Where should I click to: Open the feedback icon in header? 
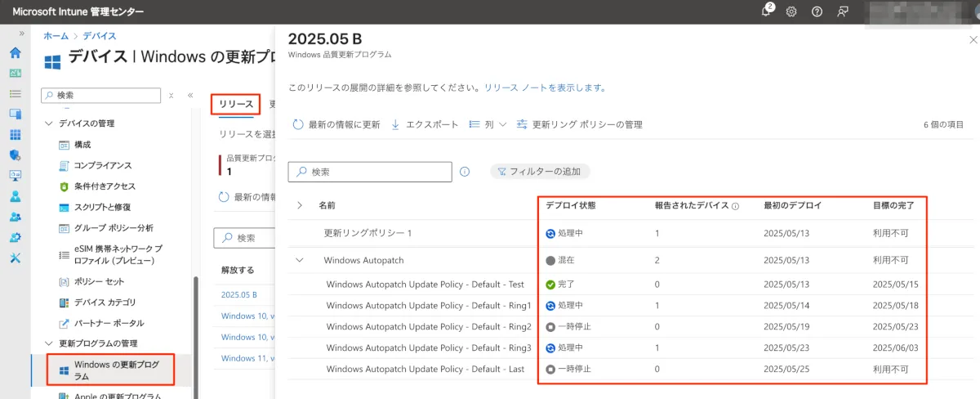click(843, 11)
